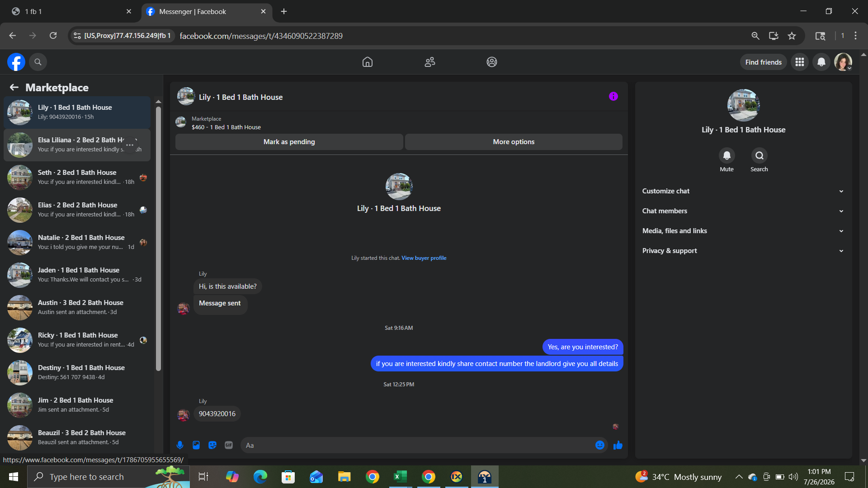Select the Messenger | Facebook tab
This screenshot has height=488, width=868.
[207, 12]
